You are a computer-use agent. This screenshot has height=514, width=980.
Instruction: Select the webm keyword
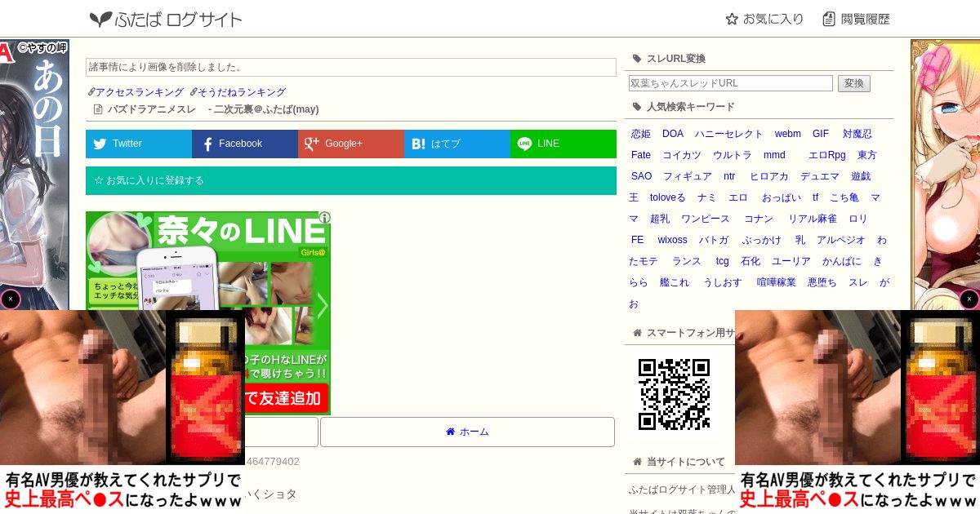[x=788, y=134]
